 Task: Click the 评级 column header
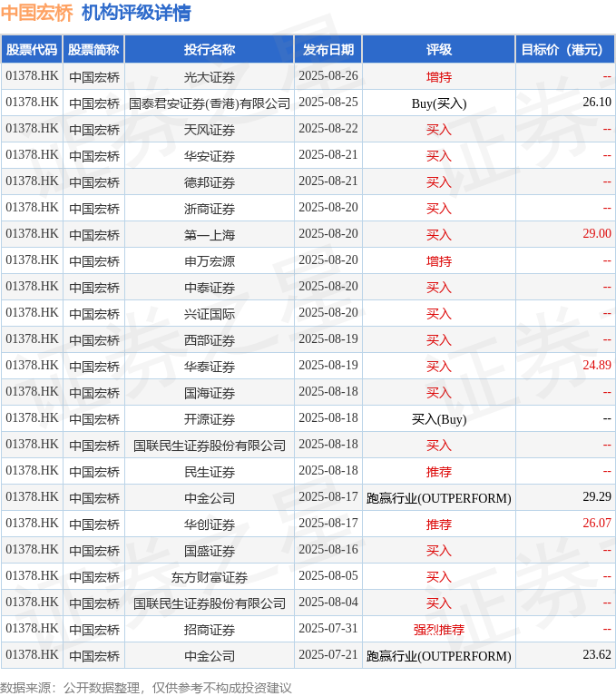(439, 49)
